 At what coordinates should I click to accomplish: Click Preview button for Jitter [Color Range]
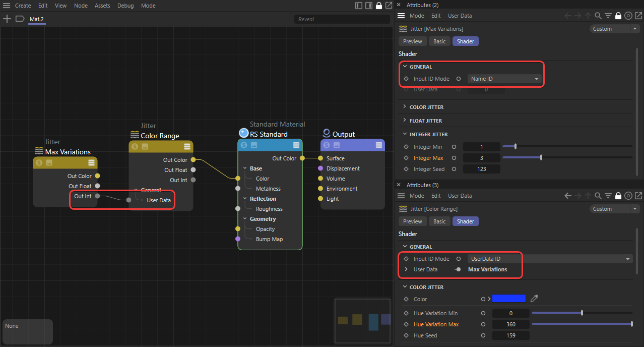coord(412,221)
